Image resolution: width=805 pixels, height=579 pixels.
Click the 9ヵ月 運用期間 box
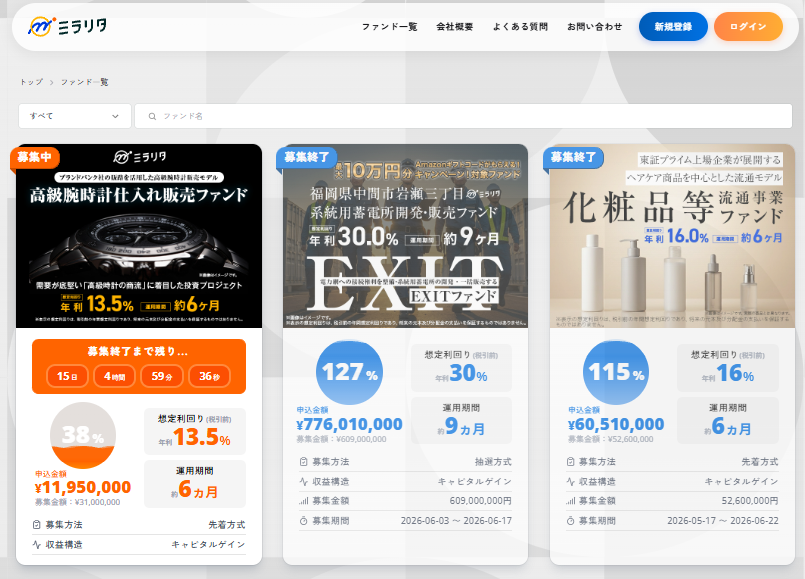(x=461, y=420)
